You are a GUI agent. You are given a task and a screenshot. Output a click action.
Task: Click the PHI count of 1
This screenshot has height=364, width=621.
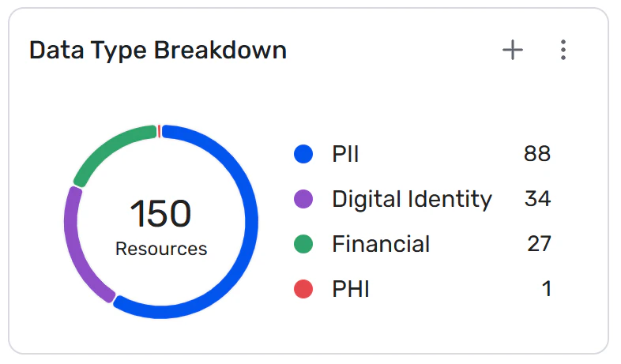(x=547, y=289)
